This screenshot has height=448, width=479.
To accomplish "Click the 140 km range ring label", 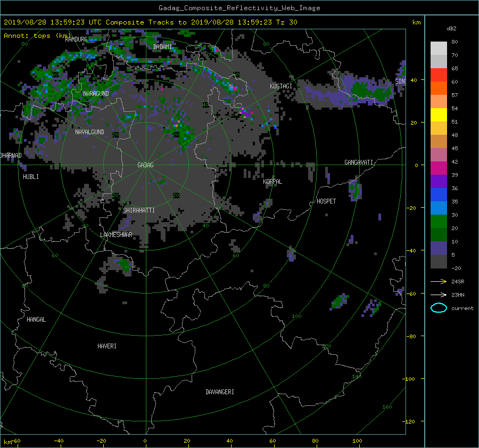I will (x=357, y=377).
